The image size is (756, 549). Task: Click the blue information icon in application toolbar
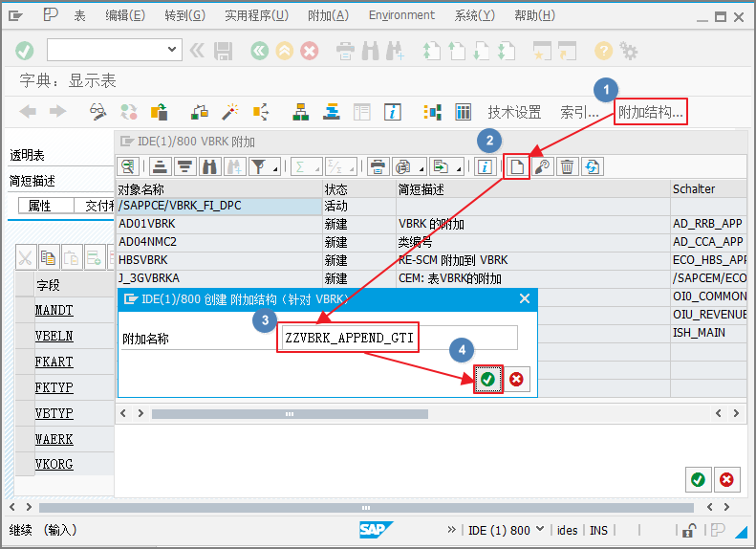tap(393, 112)
